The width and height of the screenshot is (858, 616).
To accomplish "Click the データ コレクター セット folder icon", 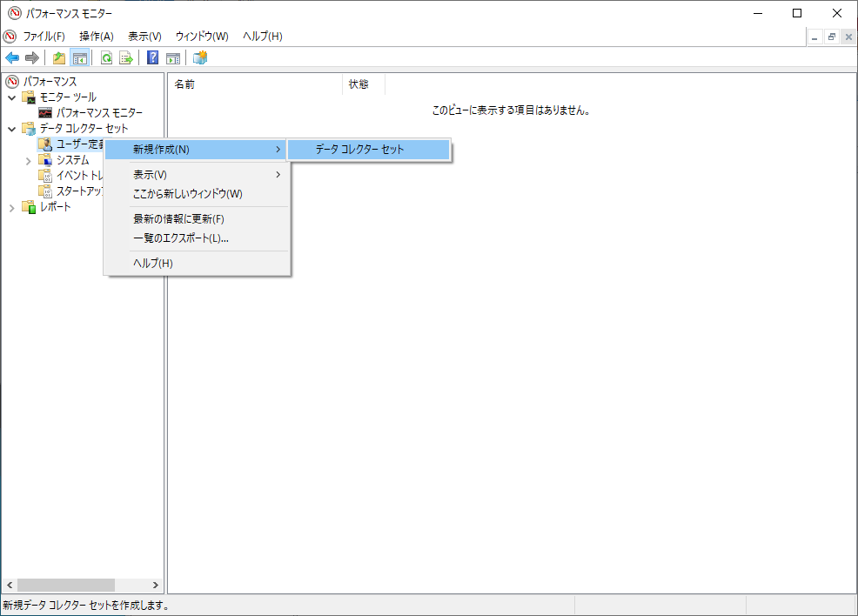I will pyautogui.click(x=29, y=129).
